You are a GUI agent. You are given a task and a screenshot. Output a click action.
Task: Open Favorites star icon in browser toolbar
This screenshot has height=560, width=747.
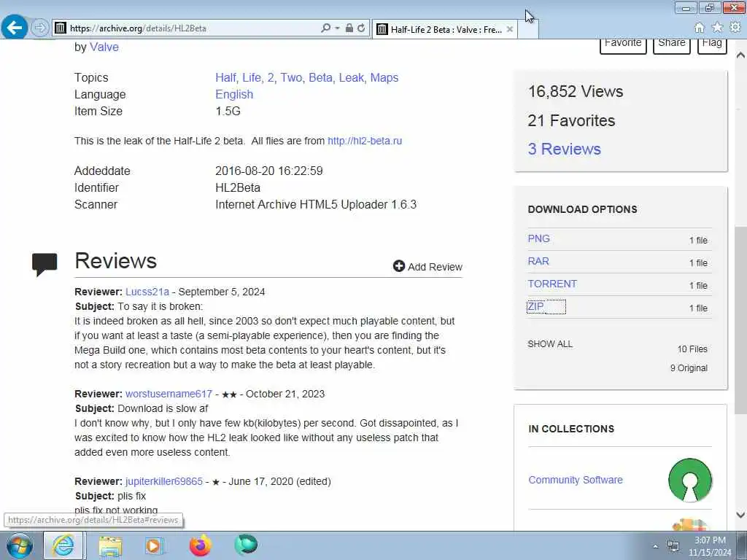[x=717, y=28]
